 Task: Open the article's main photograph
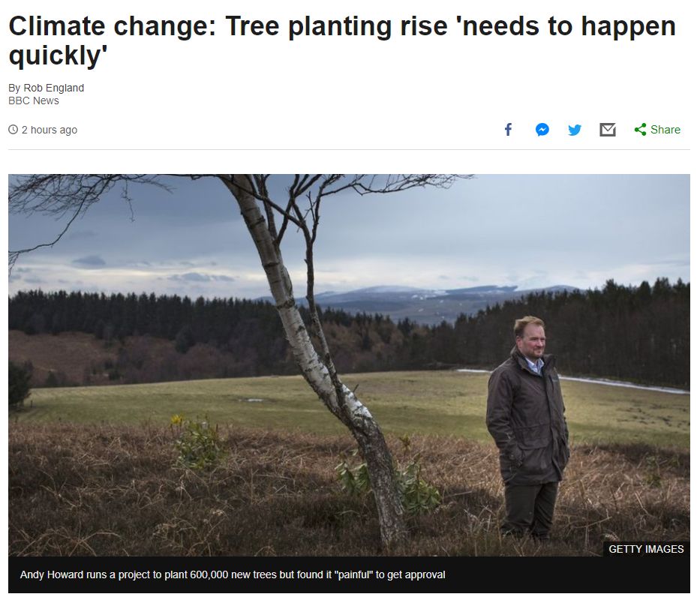[349, 360]
